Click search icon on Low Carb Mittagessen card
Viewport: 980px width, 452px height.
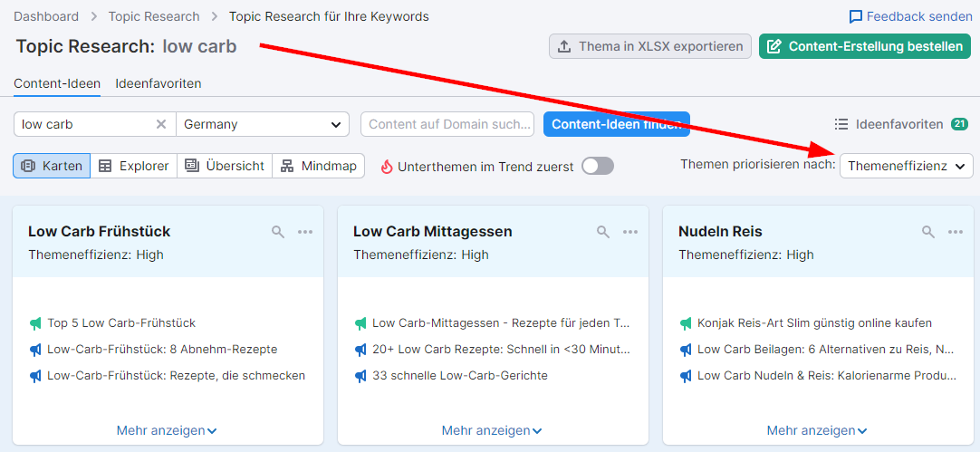pos(603,232)
